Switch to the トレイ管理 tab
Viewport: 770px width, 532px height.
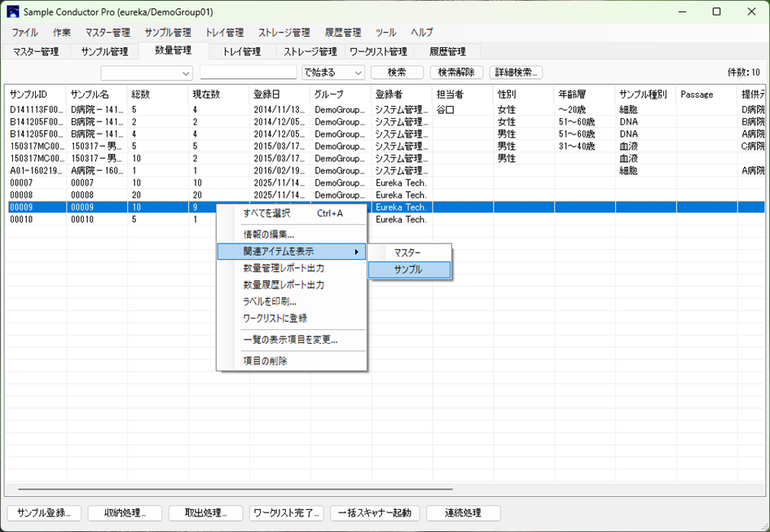tap(241, 51)
